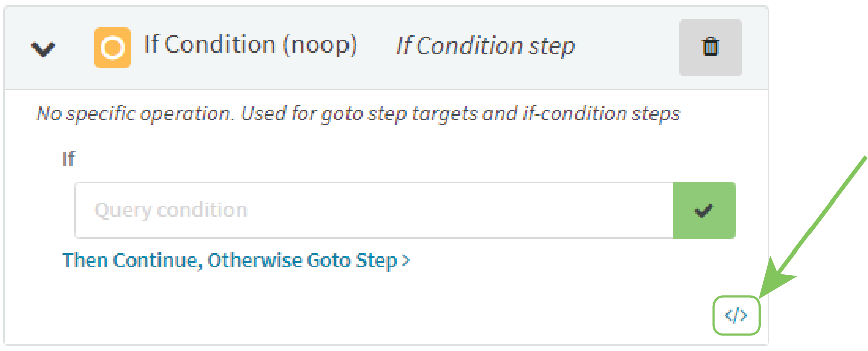Image resolution: width=868 pixels, height=351 pixels.
Task: Click inside the Query condition field
Action: (374, 210)
